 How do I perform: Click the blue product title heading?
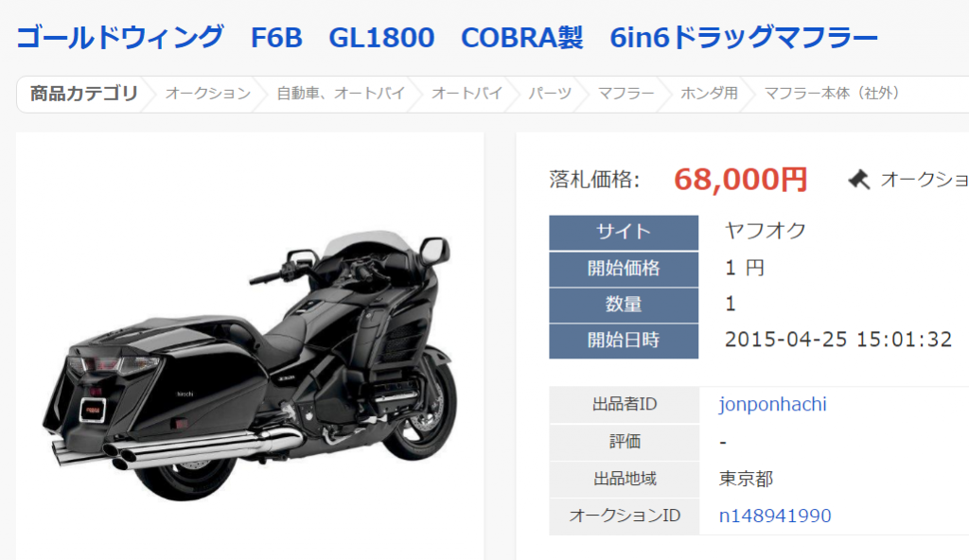[447, 38]
